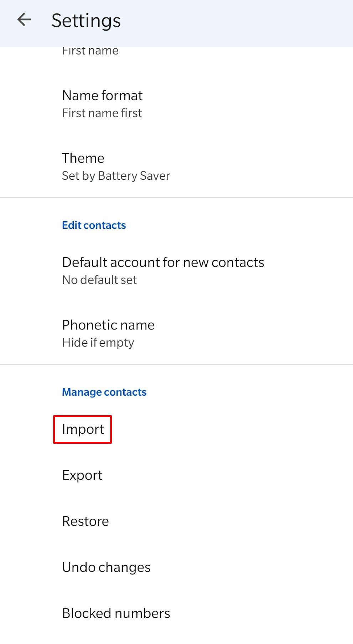
Task: Click the divider line above Manage contacts
Action: (176, 364)
